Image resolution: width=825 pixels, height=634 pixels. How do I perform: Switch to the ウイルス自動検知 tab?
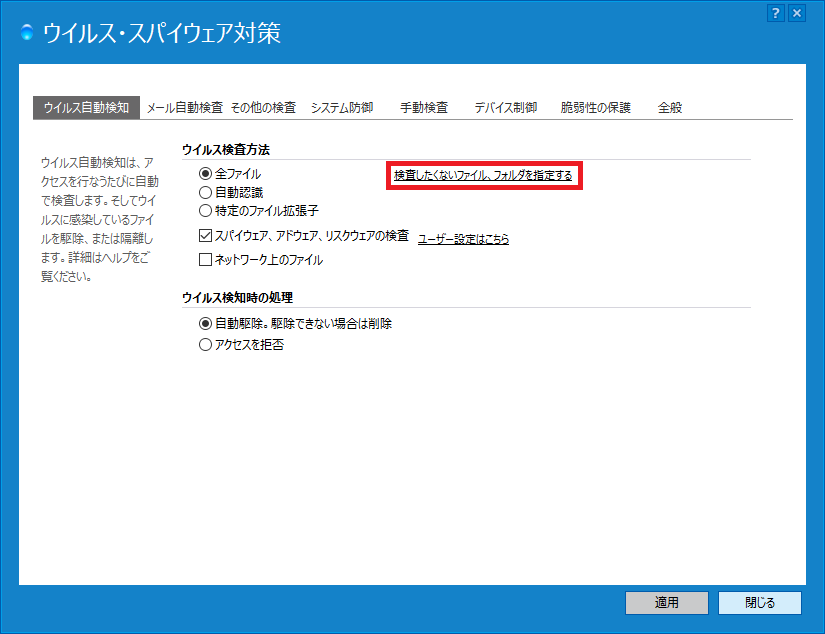pos(86,108)
